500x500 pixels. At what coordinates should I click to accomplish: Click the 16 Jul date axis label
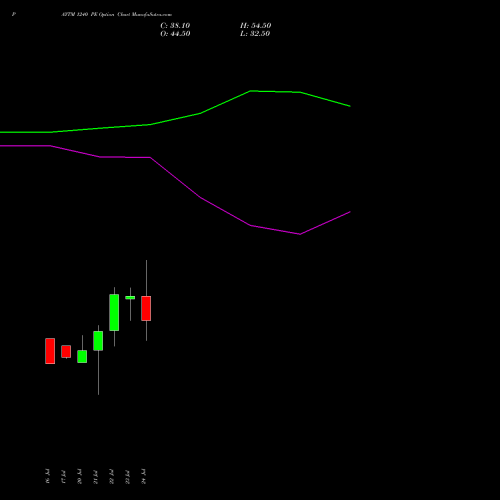[x=47, y=476]
